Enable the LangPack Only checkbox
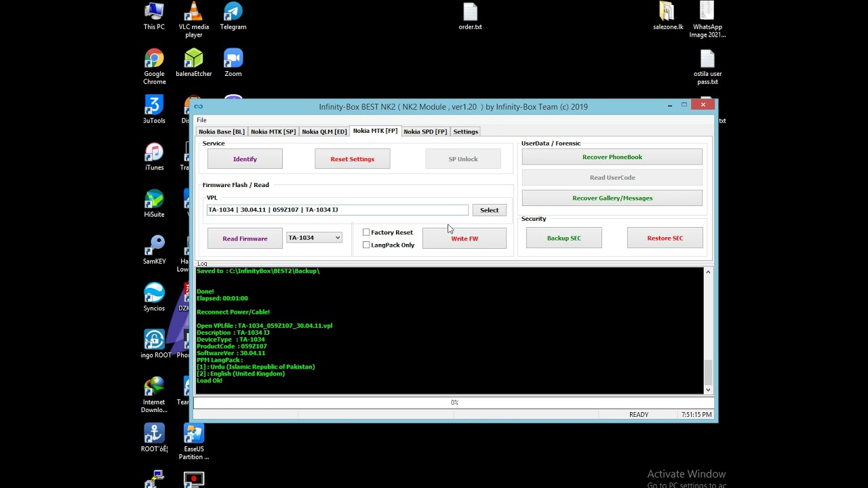868x488 pixels. point(366,245)
